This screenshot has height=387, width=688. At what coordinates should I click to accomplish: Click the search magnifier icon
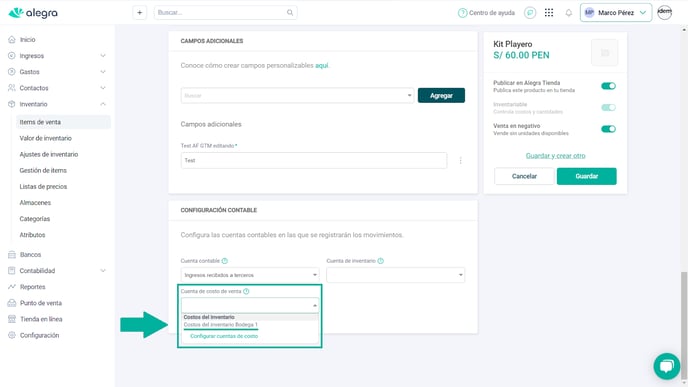290,13
